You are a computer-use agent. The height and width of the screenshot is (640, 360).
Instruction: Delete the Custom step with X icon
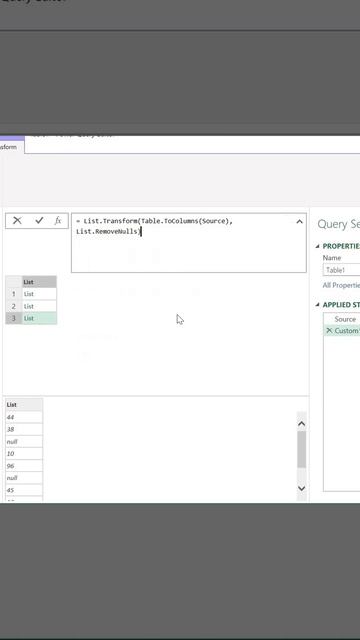(329, 331)
